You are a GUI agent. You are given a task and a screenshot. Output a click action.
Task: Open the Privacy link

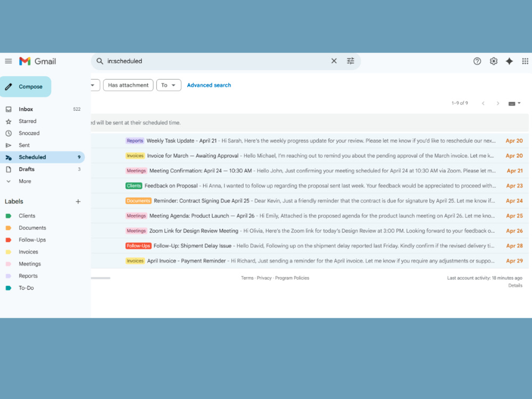click(x=264, y=278)
